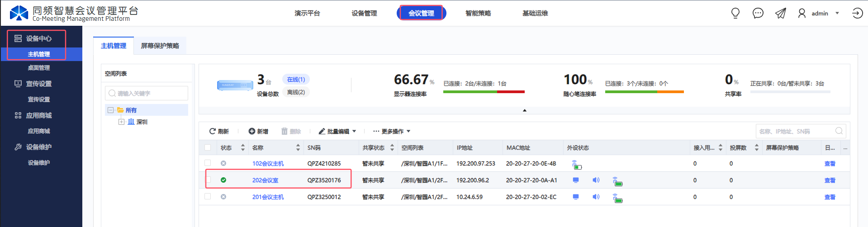The width and height of the screenshot is (868, 227).
Task: Click display screen icon in 201会议主机 row
Action: pyautogui.click(x=576, y=197)
